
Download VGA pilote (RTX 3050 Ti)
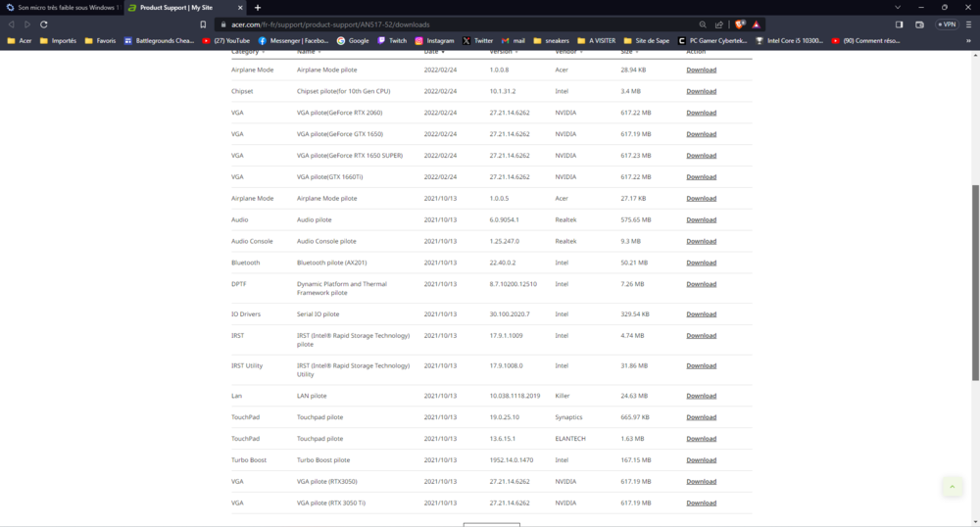tap(702, 503)
